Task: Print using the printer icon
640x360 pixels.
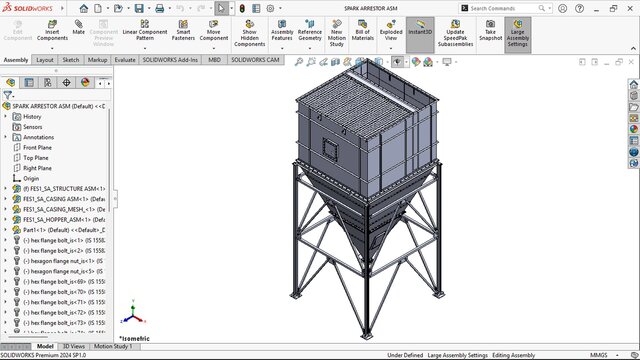Action: coord(160,8)
